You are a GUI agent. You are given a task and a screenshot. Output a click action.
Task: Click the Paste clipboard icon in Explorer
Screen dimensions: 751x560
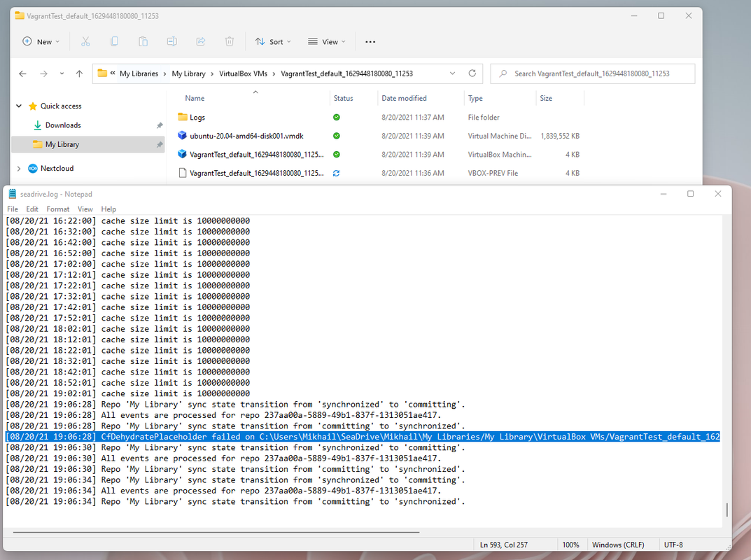(x=143, y=42)
